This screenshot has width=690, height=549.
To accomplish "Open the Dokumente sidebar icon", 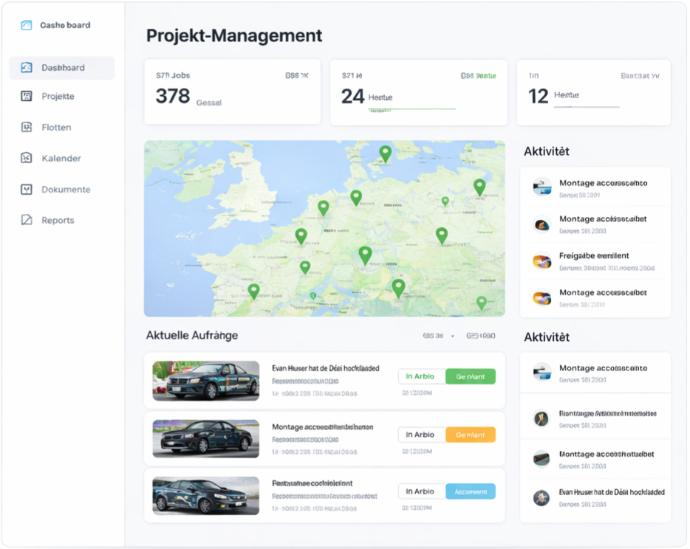I will pyautogui.click(x=26, y=189).
